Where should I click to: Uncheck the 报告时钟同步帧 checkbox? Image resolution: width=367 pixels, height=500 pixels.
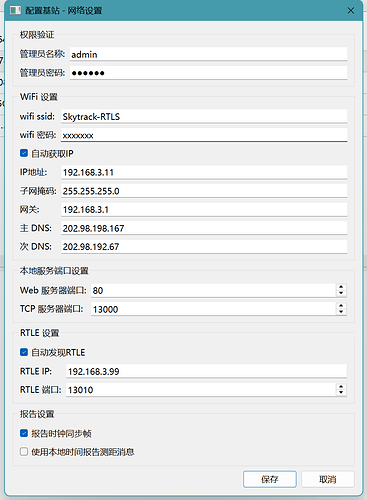(x=24, y=433)
